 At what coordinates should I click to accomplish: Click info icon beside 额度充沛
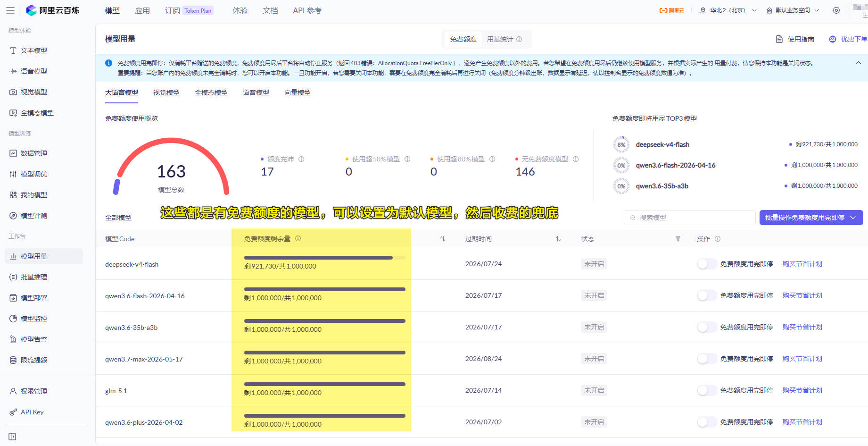[x=301, y=159]
